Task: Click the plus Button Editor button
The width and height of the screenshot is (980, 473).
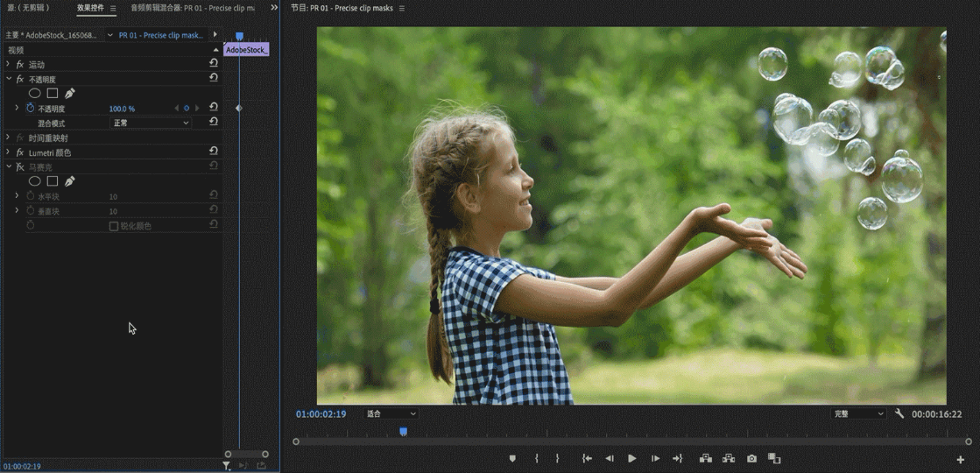Action: (961, 459)
